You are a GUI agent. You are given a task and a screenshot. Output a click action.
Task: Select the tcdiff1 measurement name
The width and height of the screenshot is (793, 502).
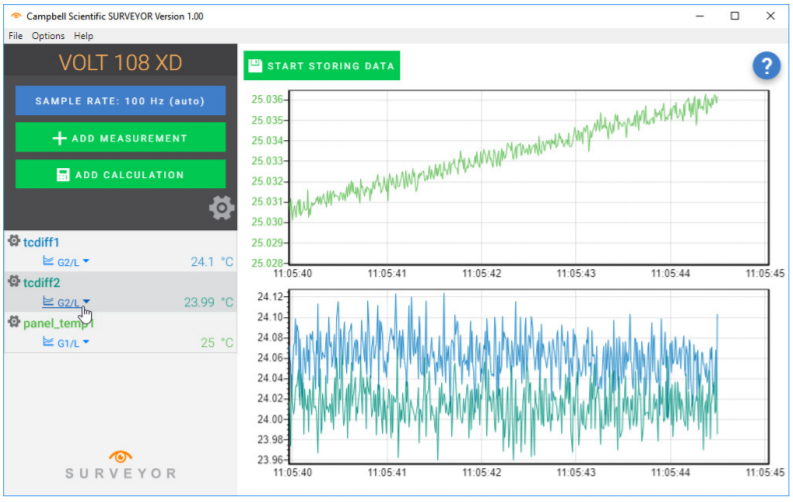pos(41,242)
